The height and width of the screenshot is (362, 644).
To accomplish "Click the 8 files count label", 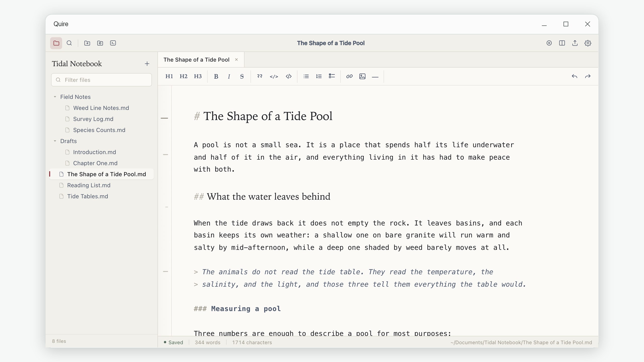I will click(59, 341).
